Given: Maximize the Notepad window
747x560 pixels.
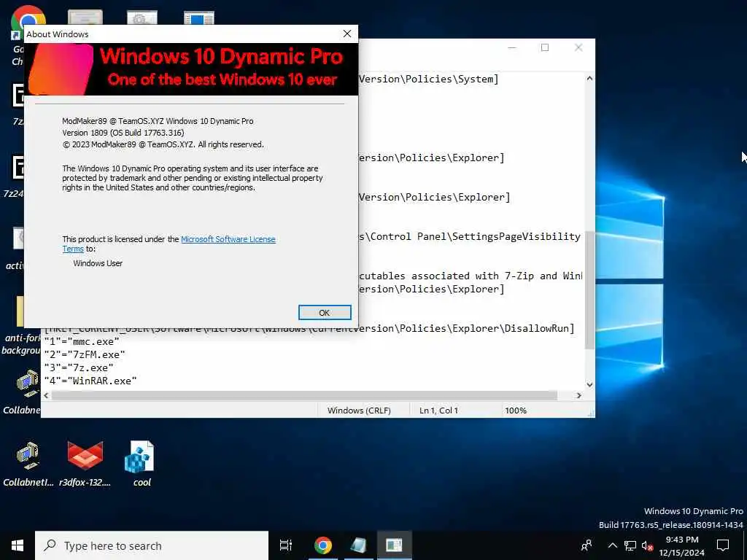Looking at the screenshot, I should 544,47.
